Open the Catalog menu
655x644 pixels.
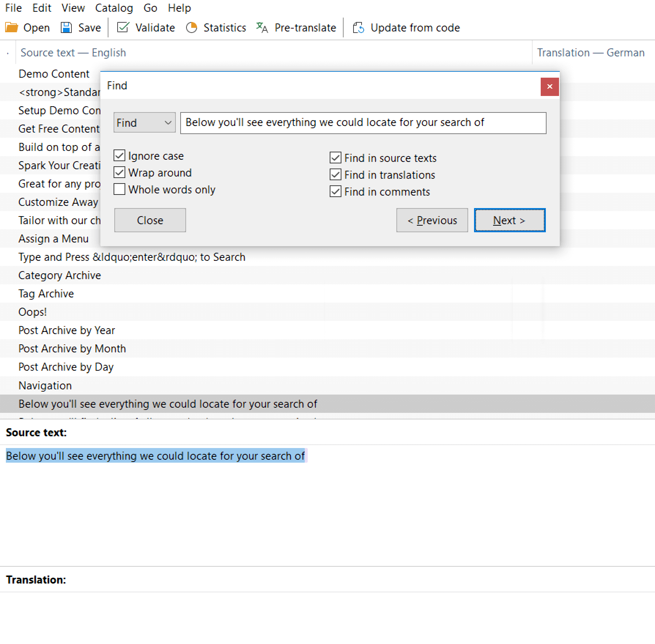click(x=114, y=8)
